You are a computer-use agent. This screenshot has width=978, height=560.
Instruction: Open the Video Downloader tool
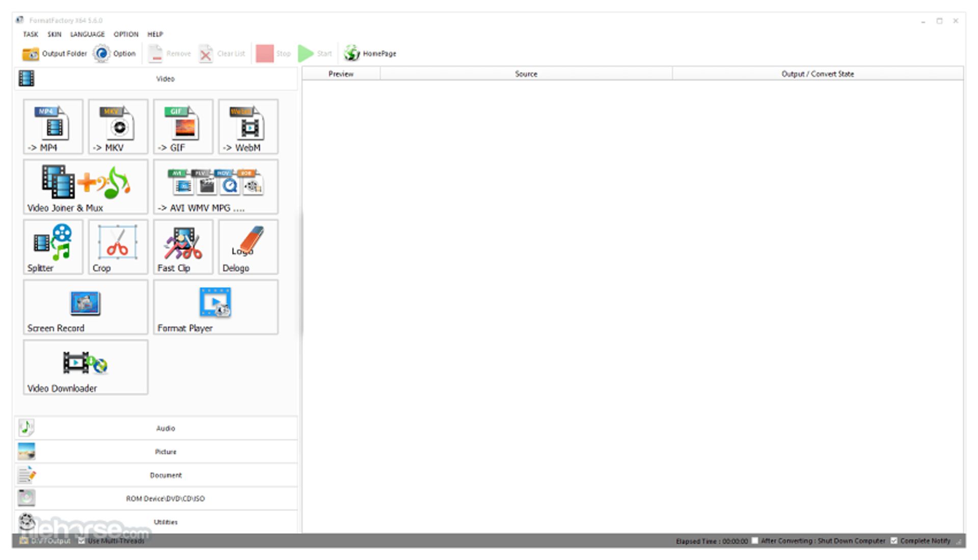(86, 367)
